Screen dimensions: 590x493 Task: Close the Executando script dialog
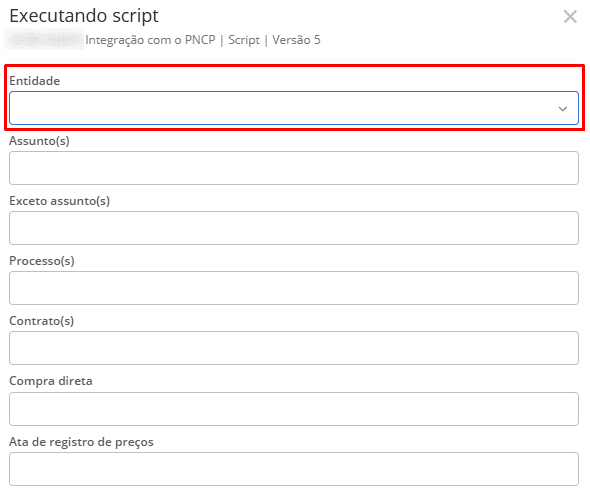point(570,17)
